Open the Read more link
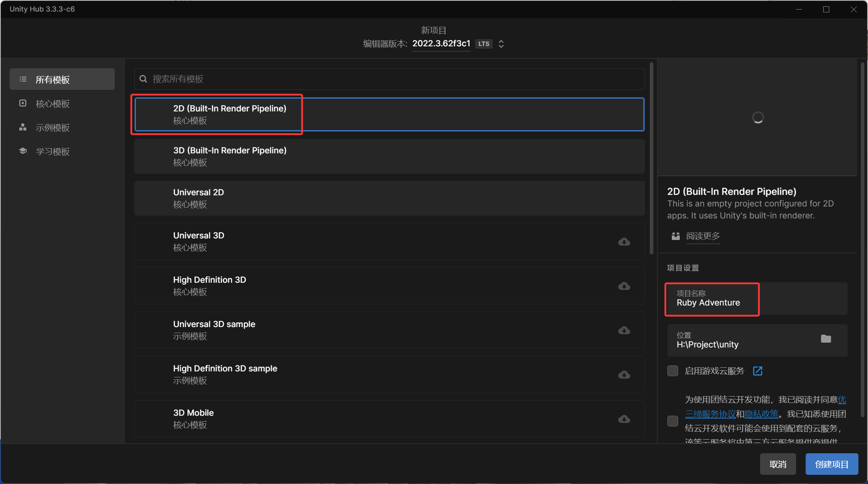The width and height of the screenshot is (868, 484). tap(703, 236)
